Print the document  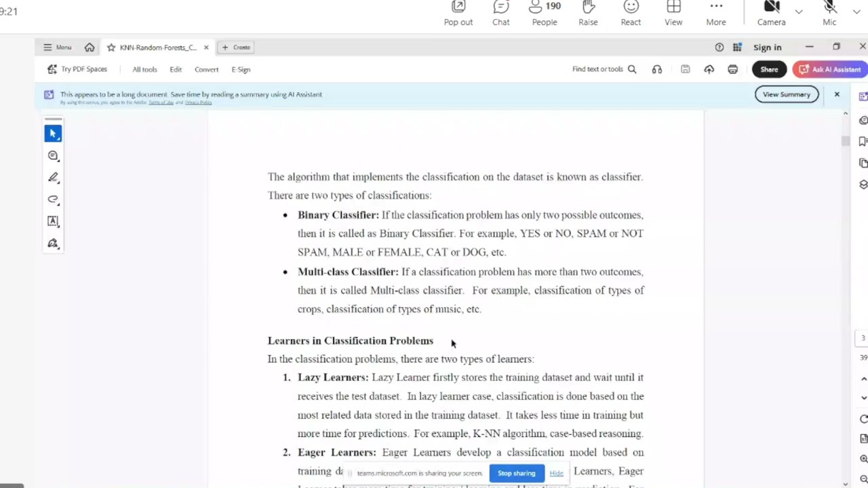pos(732,69)
